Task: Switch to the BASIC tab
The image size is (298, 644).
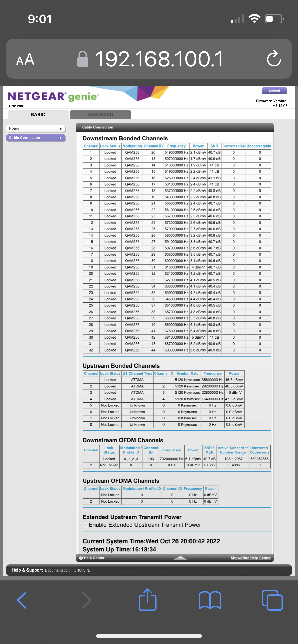Action: (38, 114)
